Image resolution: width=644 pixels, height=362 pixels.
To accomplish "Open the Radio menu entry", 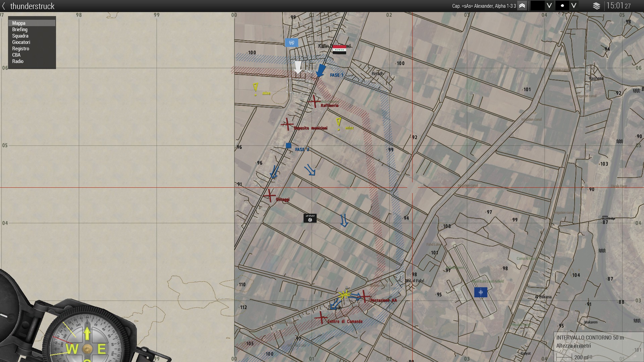I will pyautogui.click(x=18, y=61).
